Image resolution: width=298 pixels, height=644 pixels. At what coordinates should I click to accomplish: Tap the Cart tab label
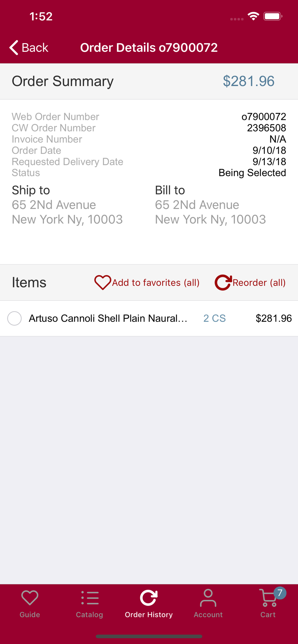pyautogui.click(x=268, y=615)
